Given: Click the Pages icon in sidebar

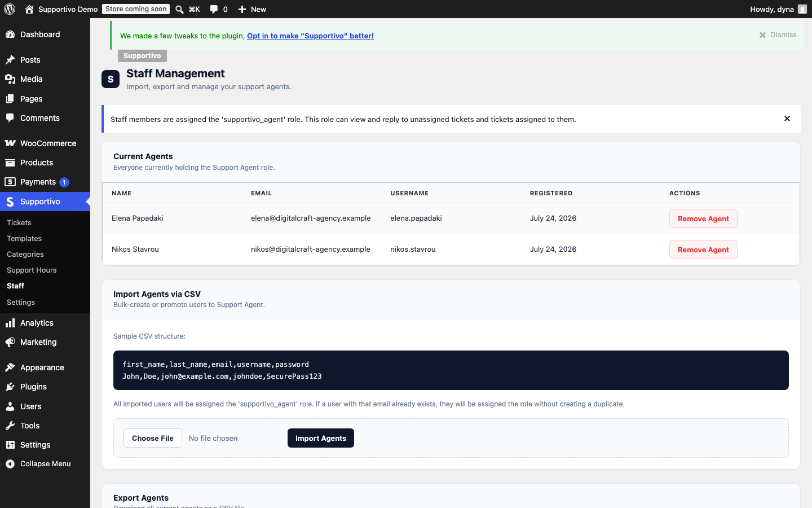Looking at the screenshot, I should tap(10, 99).
